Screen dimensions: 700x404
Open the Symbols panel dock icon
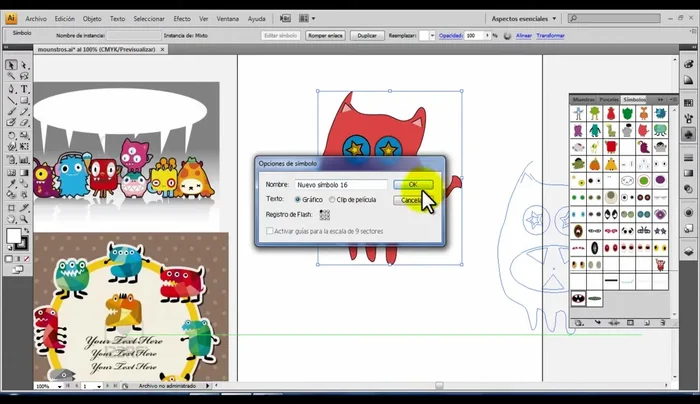pyautogui.click(x=689, y=135)
